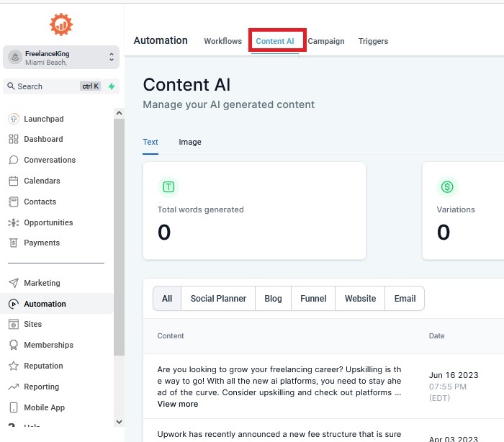Screen dimensions: 504x442
Task: Open Payments label in the sidebar
Action: [42, 243]
